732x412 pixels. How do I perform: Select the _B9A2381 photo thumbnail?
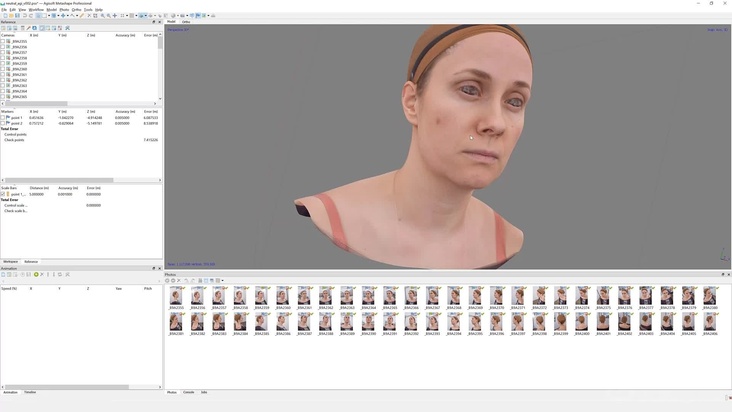(176, 324)
